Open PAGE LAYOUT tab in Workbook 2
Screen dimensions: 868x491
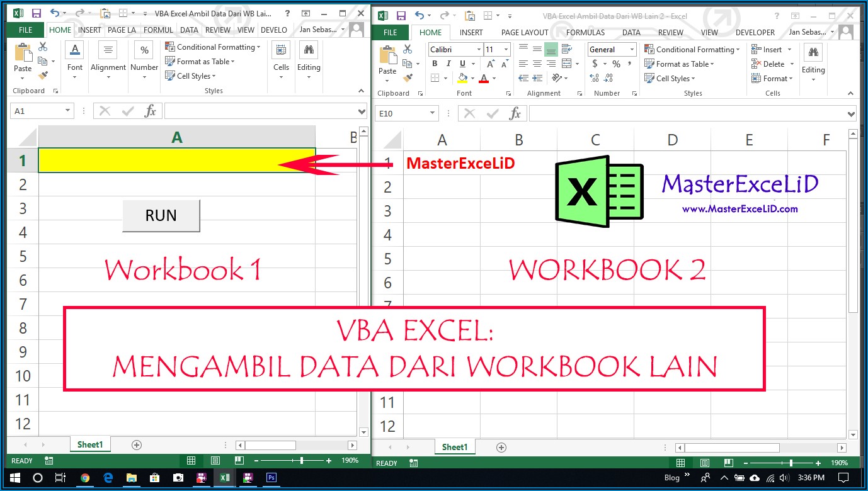[x=525, y=32]
